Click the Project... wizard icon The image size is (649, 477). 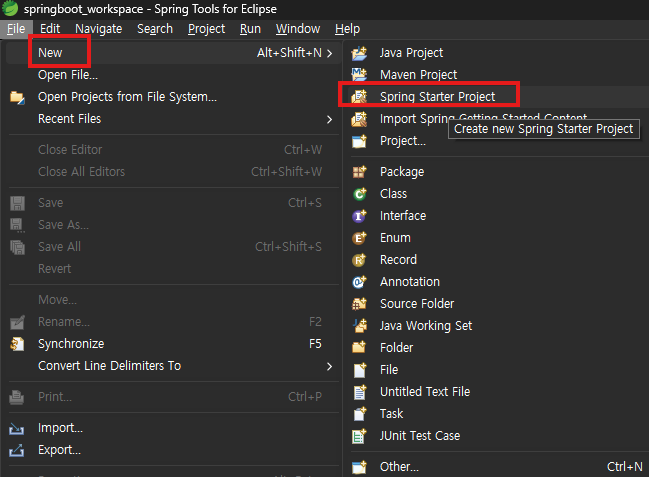pyautogui.click(x=359, y=141)
